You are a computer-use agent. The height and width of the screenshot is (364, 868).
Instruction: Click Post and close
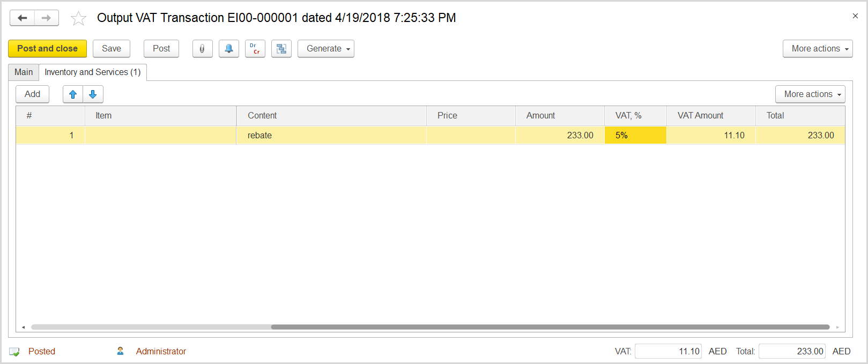coord(47,49)
